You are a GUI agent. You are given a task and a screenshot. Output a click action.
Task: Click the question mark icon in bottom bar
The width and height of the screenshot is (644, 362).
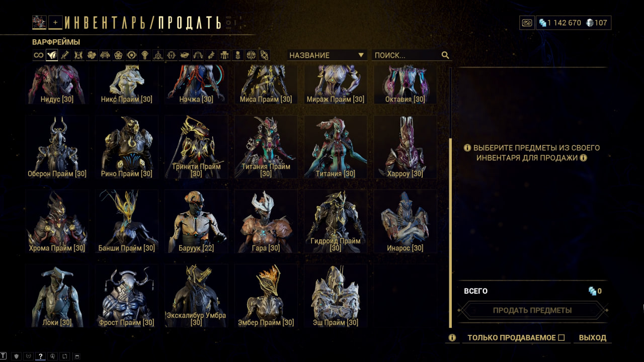(41, 356)
